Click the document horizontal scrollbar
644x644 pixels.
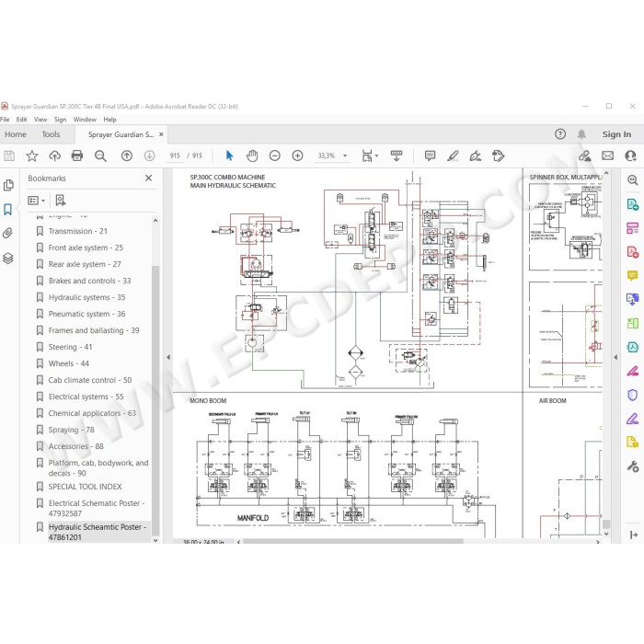pyautogui.click(x=353, y=542)
